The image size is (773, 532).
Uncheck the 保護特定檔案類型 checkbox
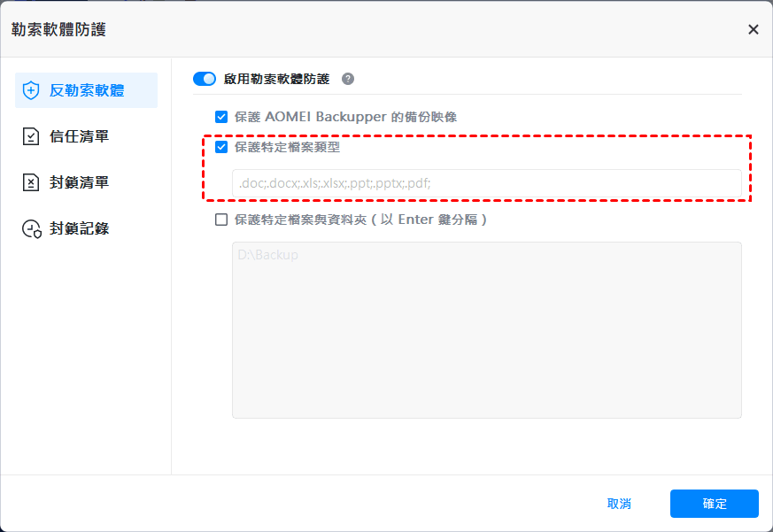click(x=221, y=147)
